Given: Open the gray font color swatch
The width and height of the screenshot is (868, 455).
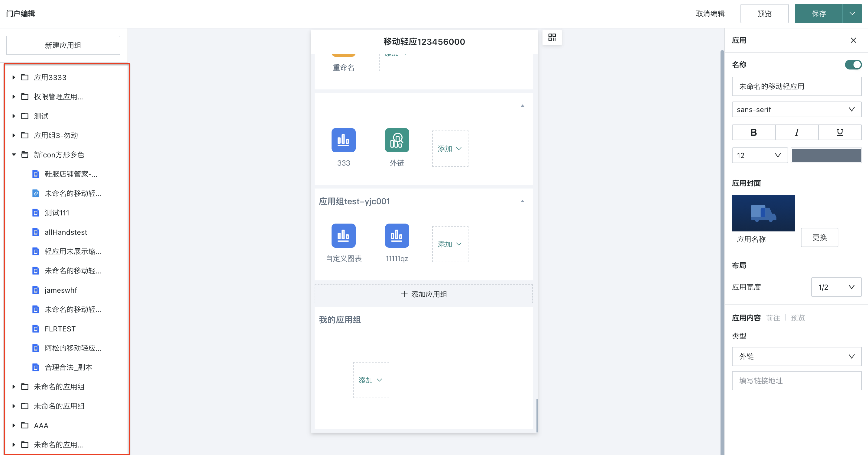Looking at the screenshot, I should tap(826, 155).
